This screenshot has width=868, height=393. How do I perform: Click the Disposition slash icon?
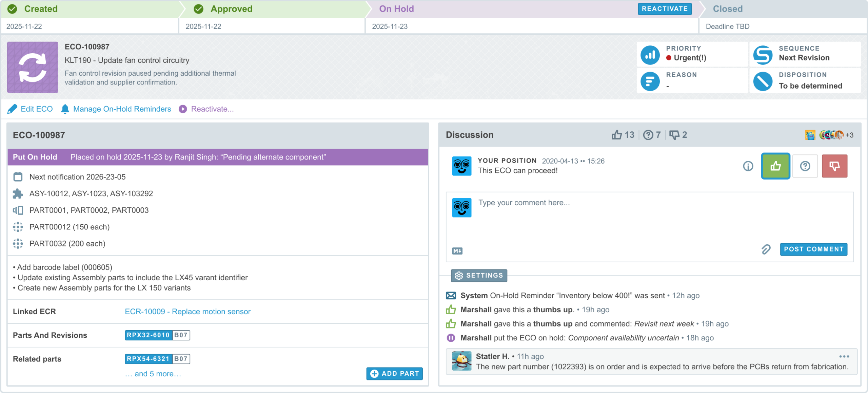(763, 81)
